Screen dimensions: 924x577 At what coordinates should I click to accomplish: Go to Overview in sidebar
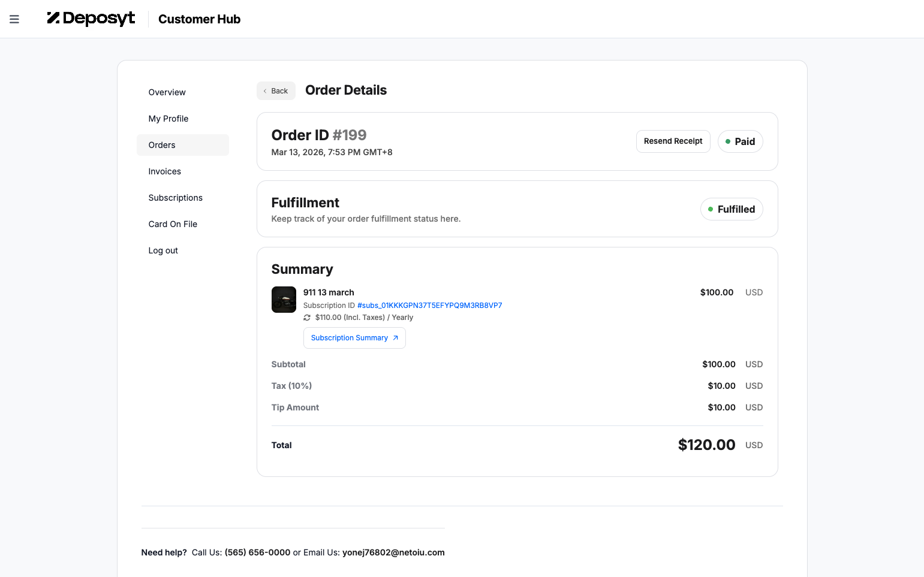pos(167,92)
